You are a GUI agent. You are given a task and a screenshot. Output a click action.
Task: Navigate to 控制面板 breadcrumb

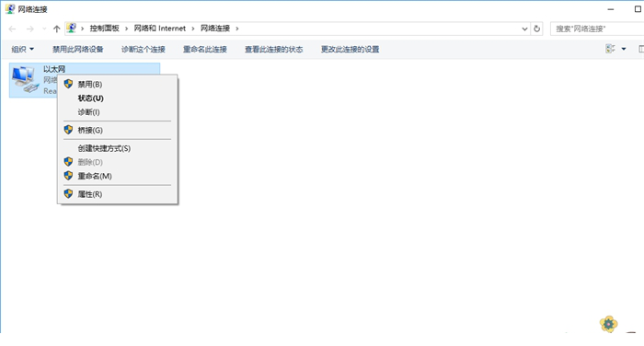(104, 29)
